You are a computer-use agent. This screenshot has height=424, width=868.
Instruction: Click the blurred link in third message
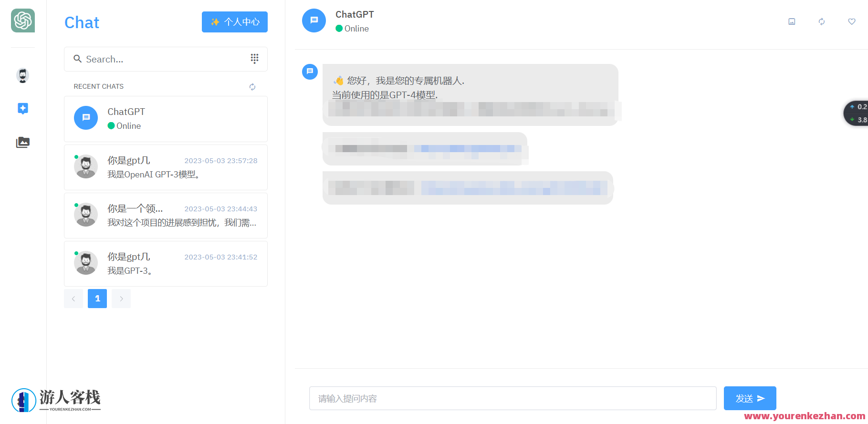coord(514,188)
